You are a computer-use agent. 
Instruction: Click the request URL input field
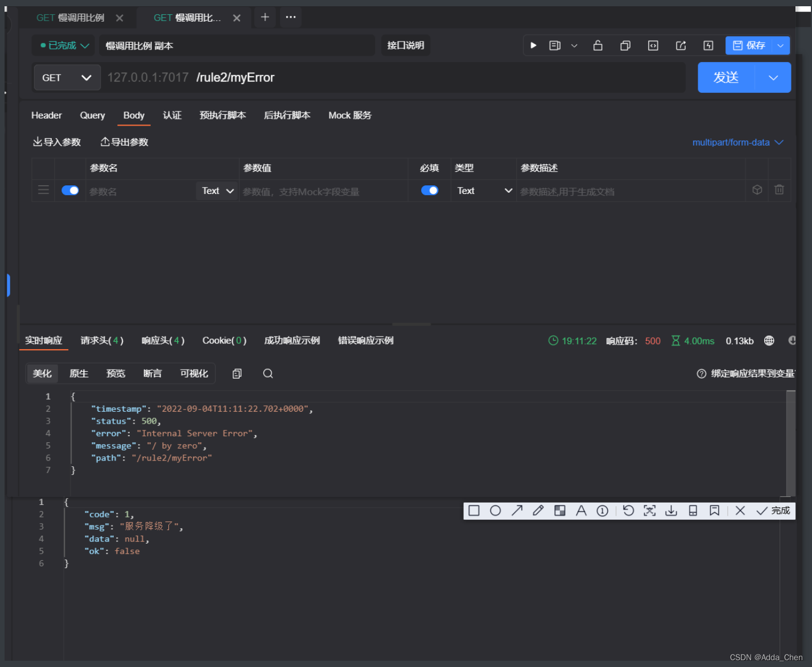pos(394,78)
